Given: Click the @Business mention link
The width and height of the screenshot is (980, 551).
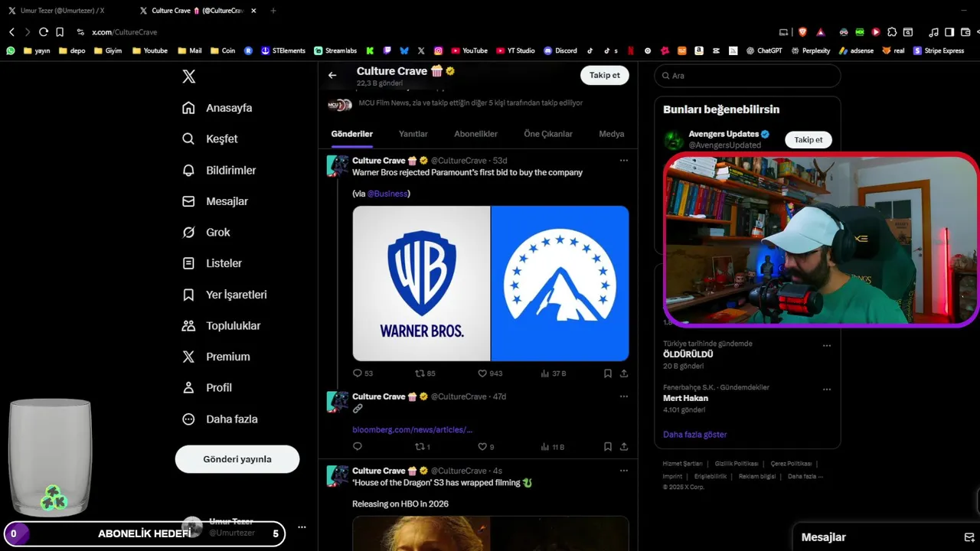Looking at the screenshot, I should coord(387,194).
